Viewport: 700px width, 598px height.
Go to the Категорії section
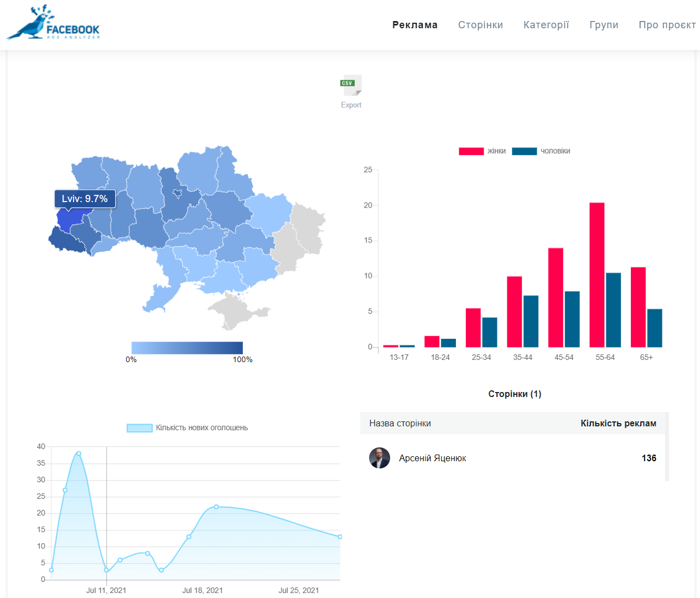click(x=546, y=25)
